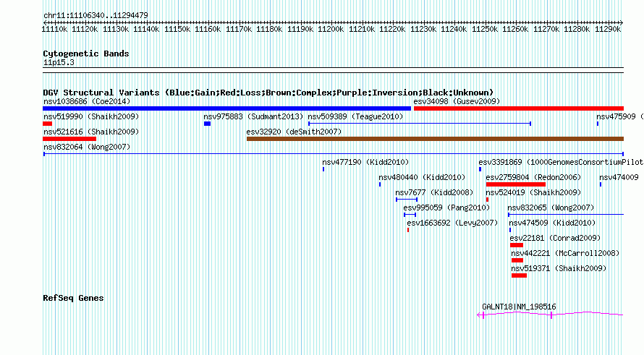Open the GALNT18|NM_198516 gene label
Image resolution: width=644 pixels, height=355 pixels.
[519, 307]
